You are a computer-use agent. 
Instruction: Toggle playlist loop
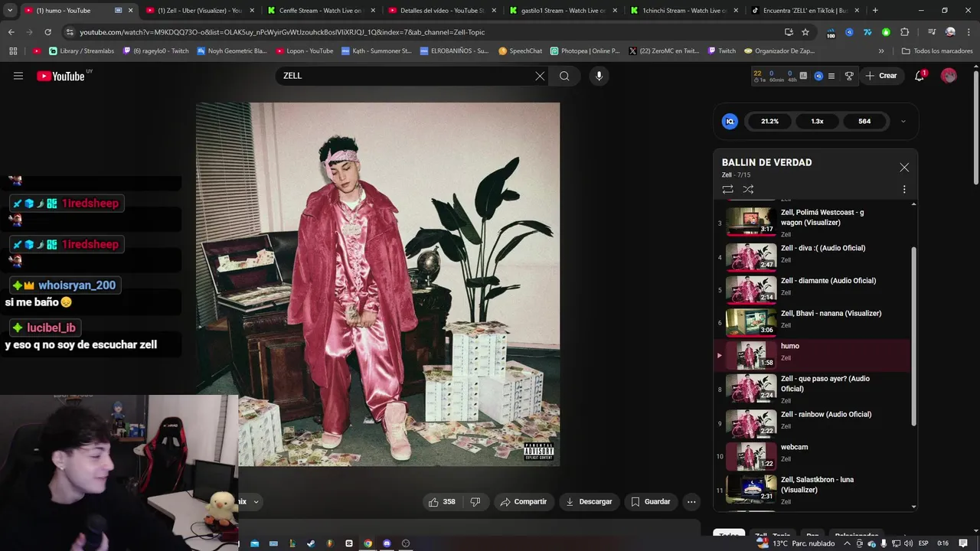[x=727, y=189]
